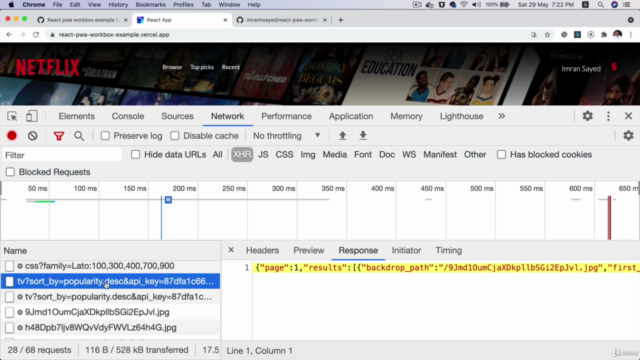Open Chrome Bookmarks menu in menu bar
The width and height of the screenshot is (640, 360).
[x=150, y=5]
